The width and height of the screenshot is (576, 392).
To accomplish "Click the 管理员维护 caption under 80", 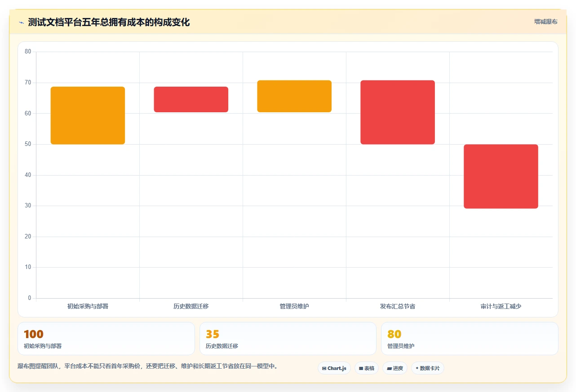I will (x=401, y=346).
